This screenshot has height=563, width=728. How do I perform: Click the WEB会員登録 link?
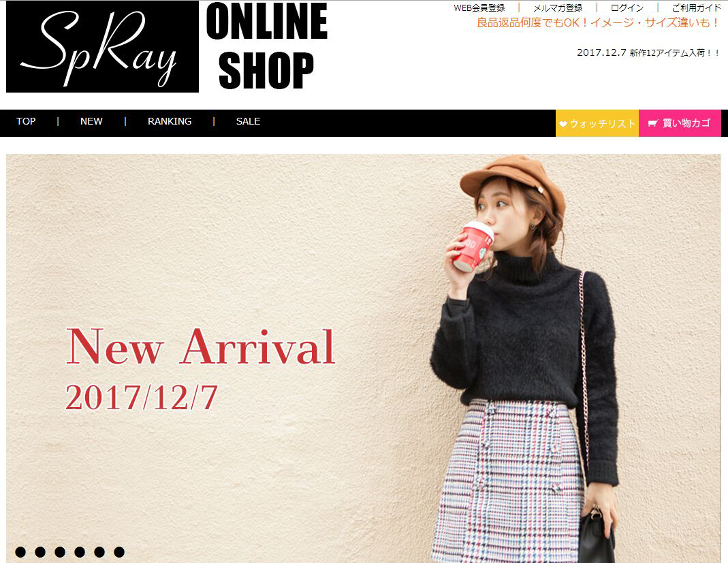click(479, 8)
